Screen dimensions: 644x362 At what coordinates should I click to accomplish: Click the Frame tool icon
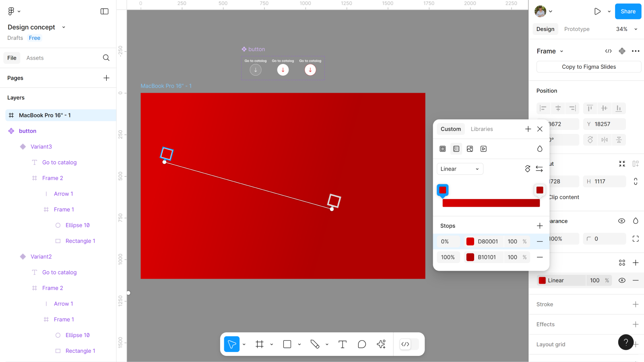click(x=260, y=344)
